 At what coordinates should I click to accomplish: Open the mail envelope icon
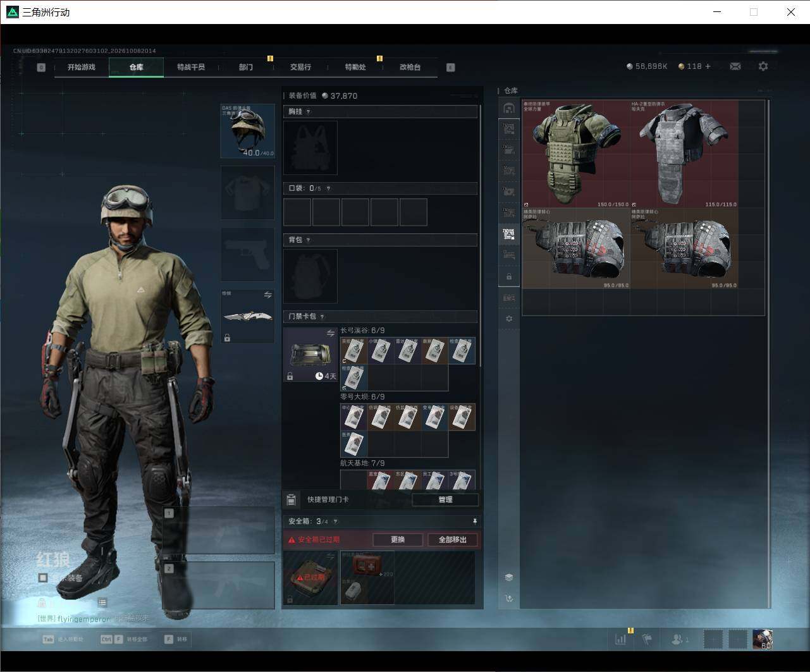(735, 66)
